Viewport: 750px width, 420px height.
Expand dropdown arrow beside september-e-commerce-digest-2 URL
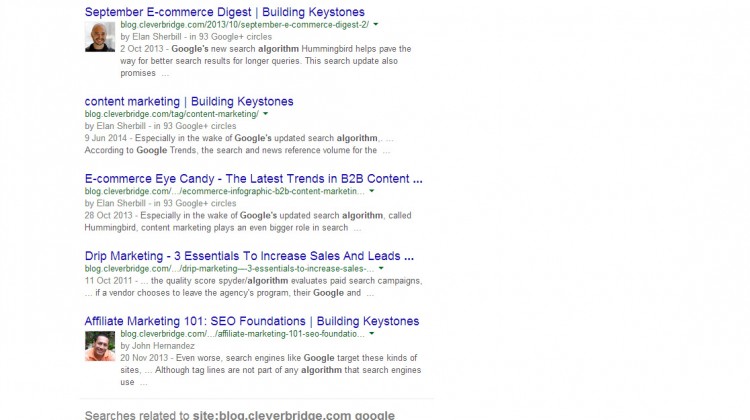pos(376,24)
